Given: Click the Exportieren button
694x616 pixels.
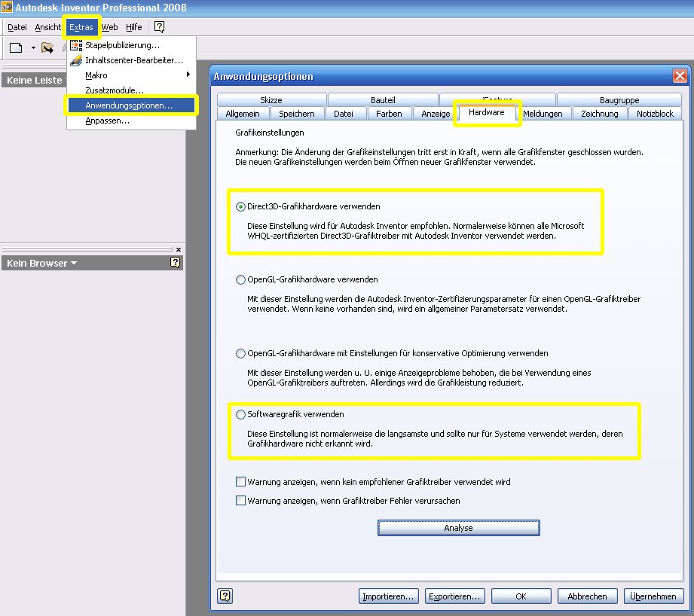Looking at the screenshot, I should point(454,596).
